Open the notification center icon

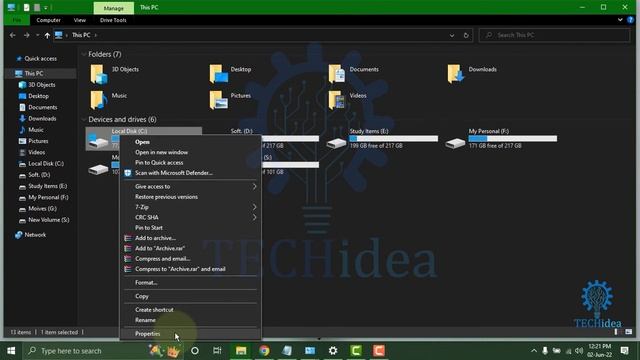624,351
